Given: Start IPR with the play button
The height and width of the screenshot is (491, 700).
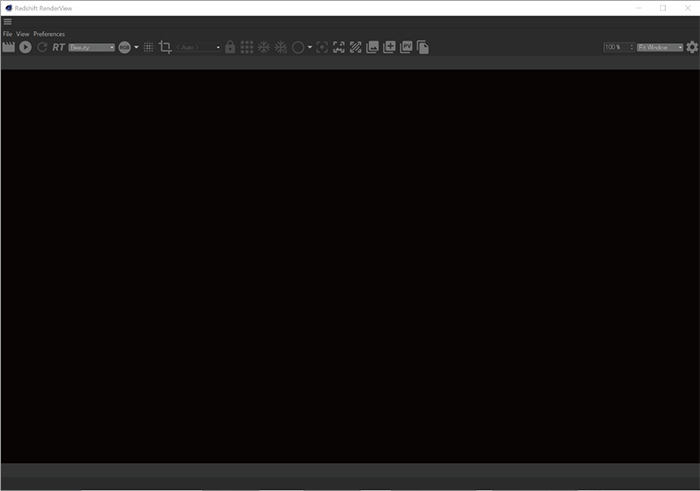Looking at the screenshot, I should [x=25, y=47].
